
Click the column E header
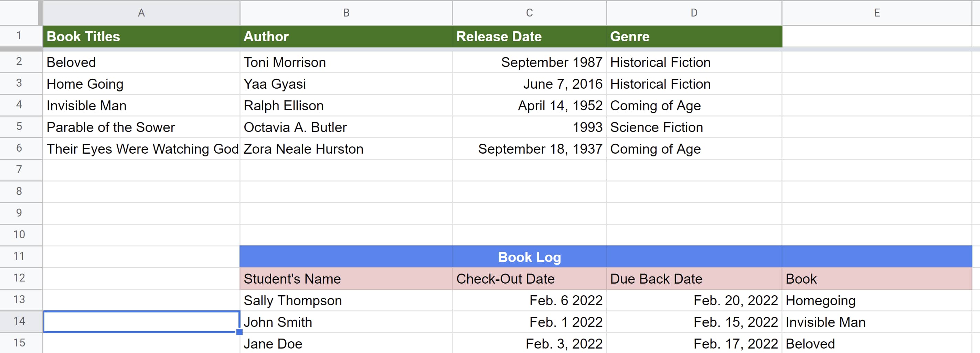(876, 13)
